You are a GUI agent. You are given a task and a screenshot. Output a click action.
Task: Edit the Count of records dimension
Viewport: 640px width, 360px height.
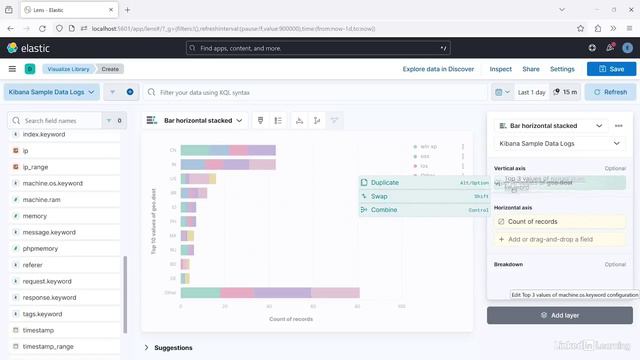pos(560,222)
